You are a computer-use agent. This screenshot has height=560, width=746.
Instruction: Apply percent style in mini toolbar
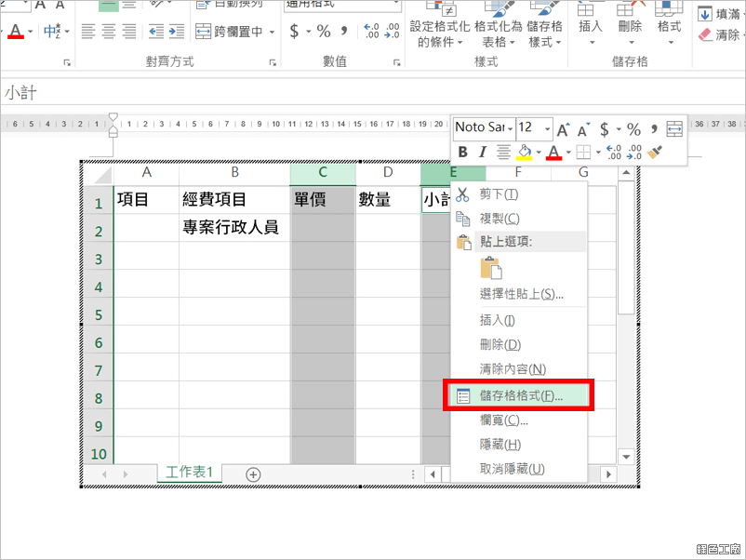[633, 129]
